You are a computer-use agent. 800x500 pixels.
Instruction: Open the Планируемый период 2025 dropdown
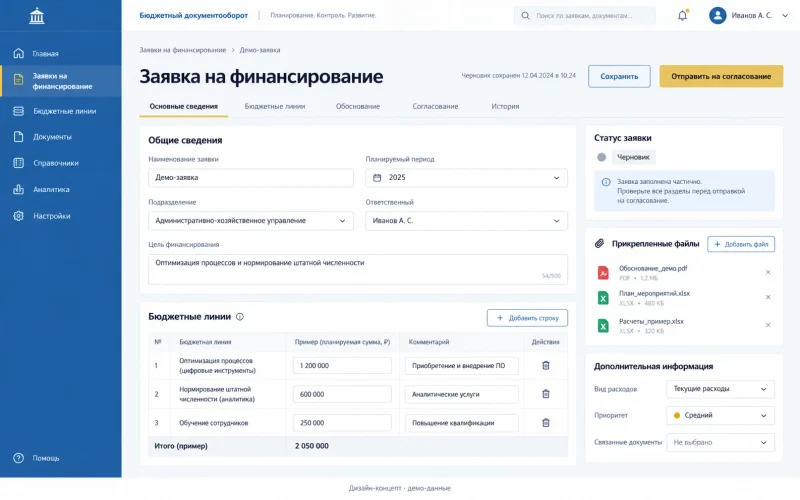point(466,178)
